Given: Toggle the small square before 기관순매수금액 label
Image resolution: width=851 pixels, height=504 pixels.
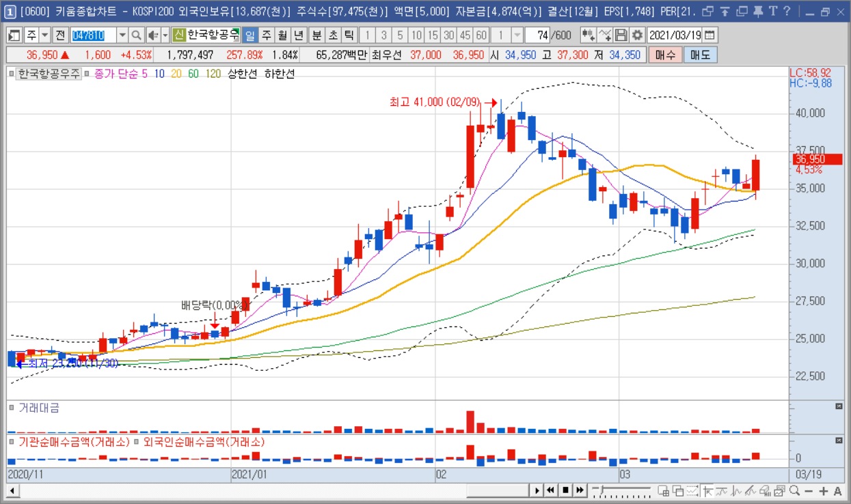Looking at the screenshot, I should tap(12, 442).
